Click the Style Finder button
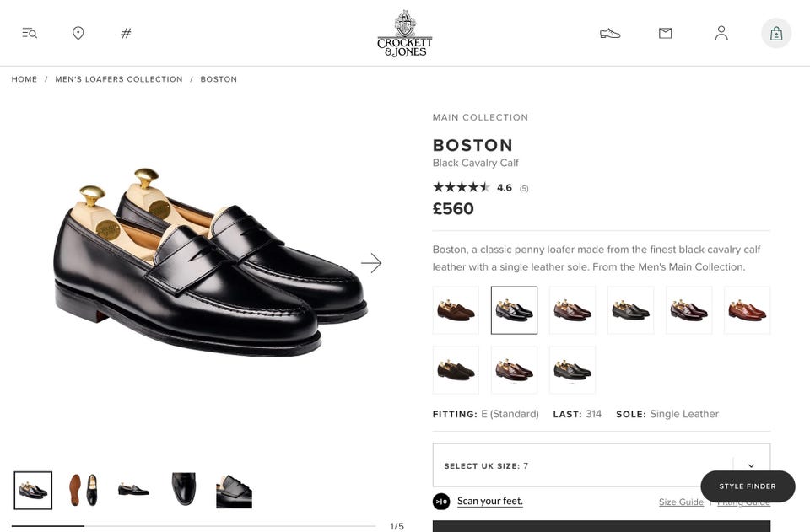810x532 pixels. 748,486
